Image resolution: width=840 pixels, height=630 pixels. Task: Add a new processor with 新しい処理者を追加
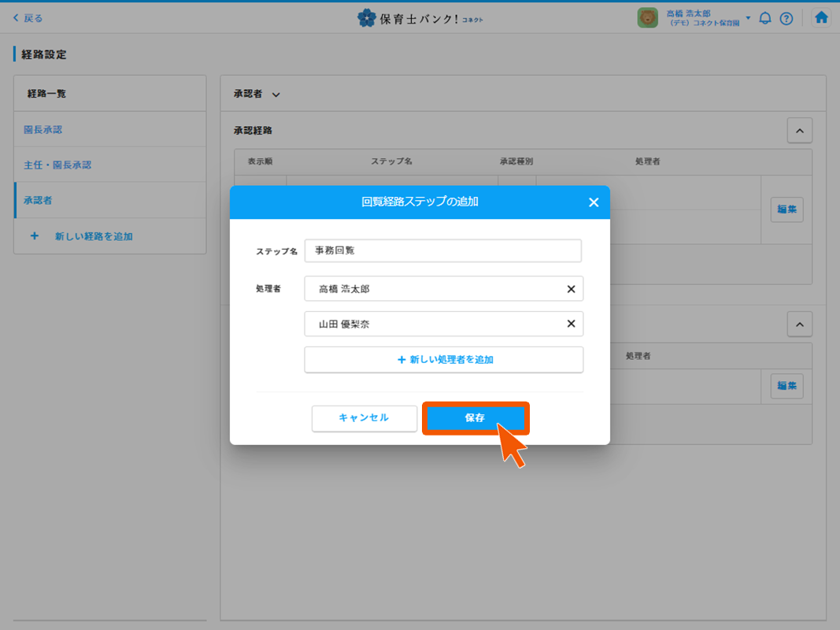point(444,359)
